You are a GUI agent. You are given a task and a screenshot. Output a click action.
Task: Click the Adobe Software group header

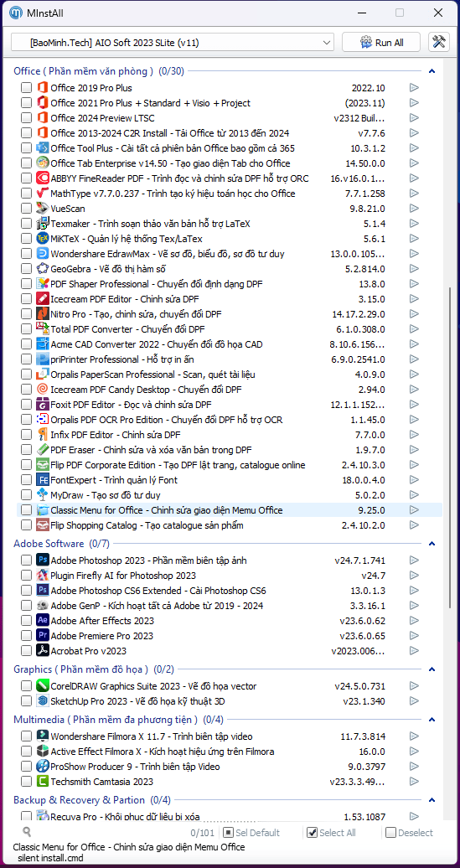click(x=61, y=544)
